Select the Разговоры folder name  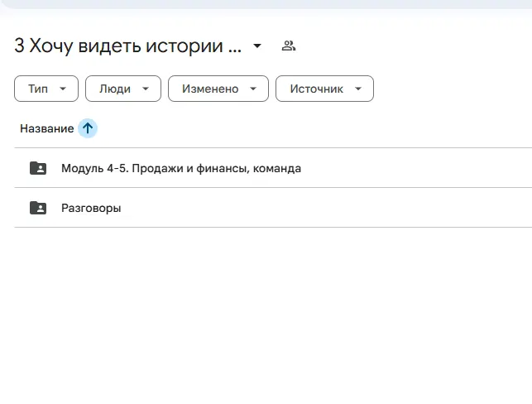(x=91, y=208)
